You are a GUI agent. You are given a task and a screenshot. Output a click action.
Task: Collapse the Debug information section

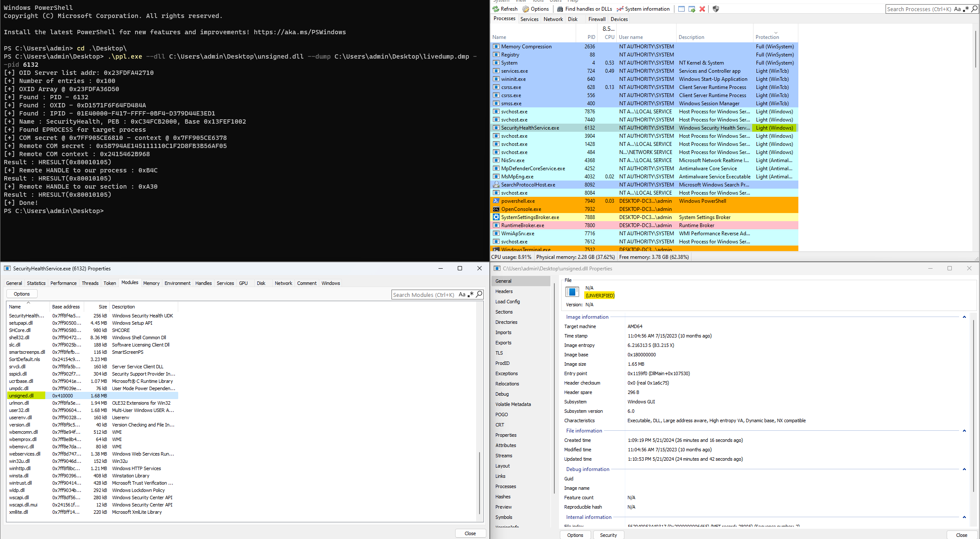(964, 469)
